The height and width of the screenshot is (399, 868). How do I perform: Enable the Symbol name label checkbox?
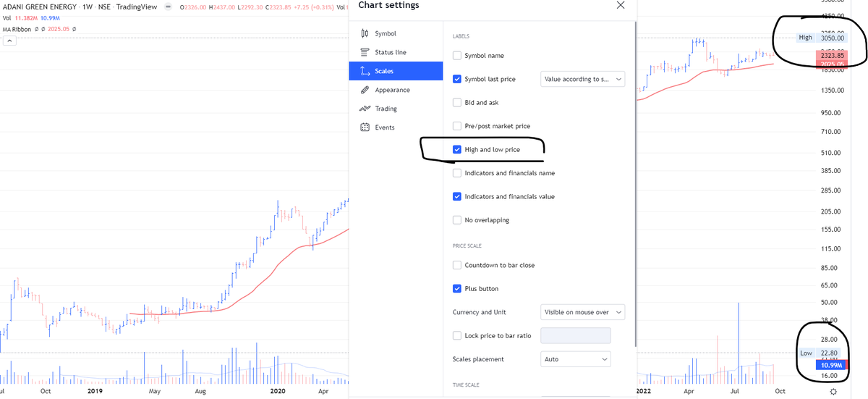[x=457, y=56]
